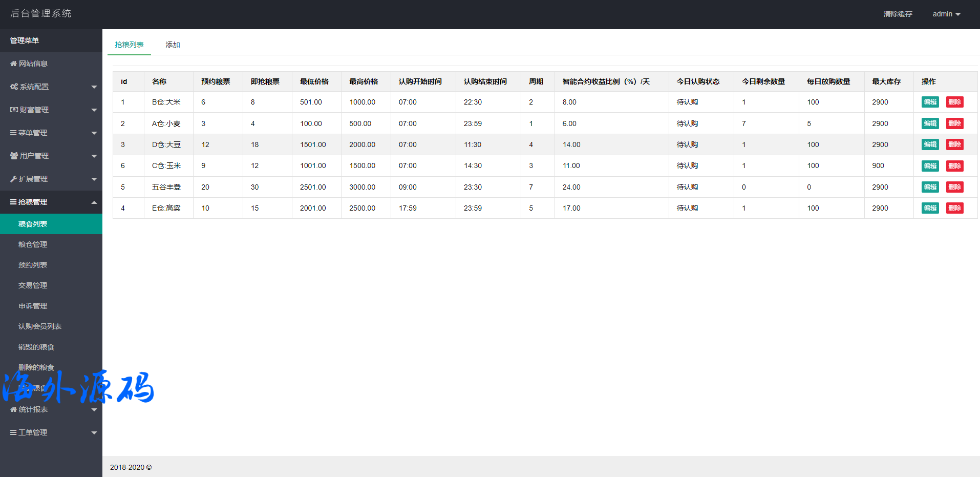Expand the 系统配置 menu arrow
This screenshot has width=980, height=477.
coord(94,87)
